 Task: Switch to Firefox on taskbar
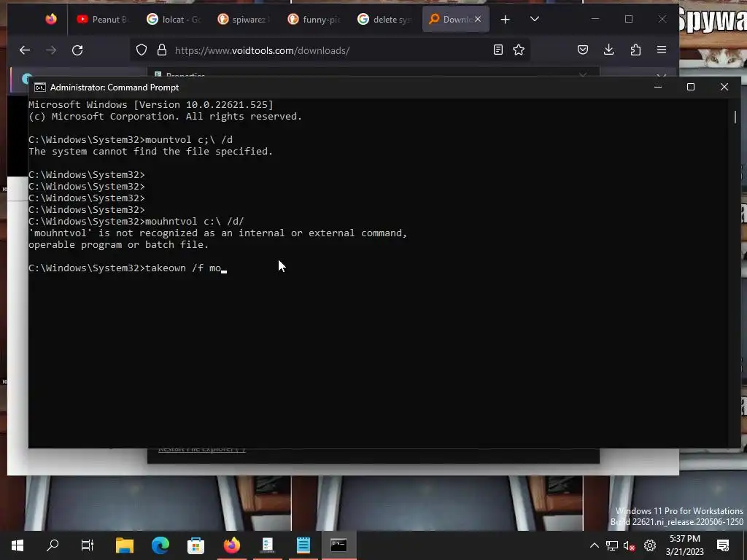pyautogui.click(x=232, y=545)
